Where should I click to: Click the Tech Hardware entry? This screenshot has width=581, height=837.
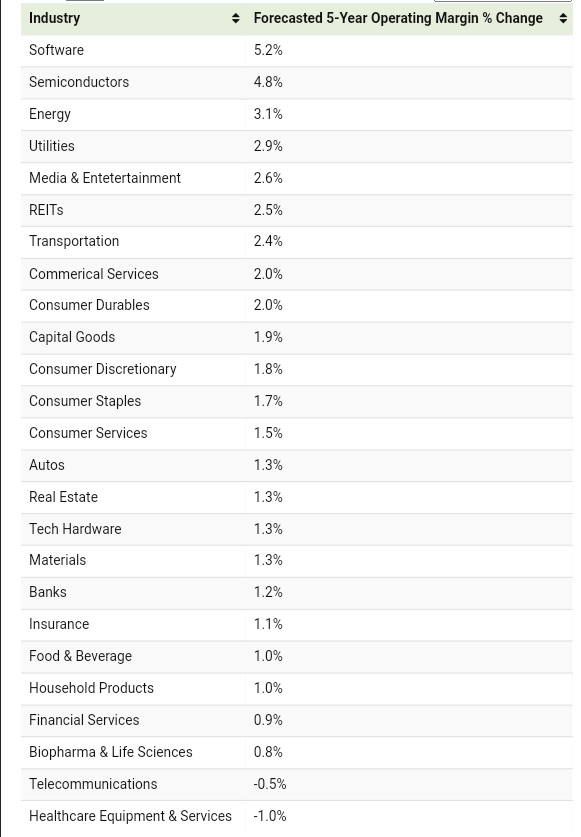click(75, 529)
